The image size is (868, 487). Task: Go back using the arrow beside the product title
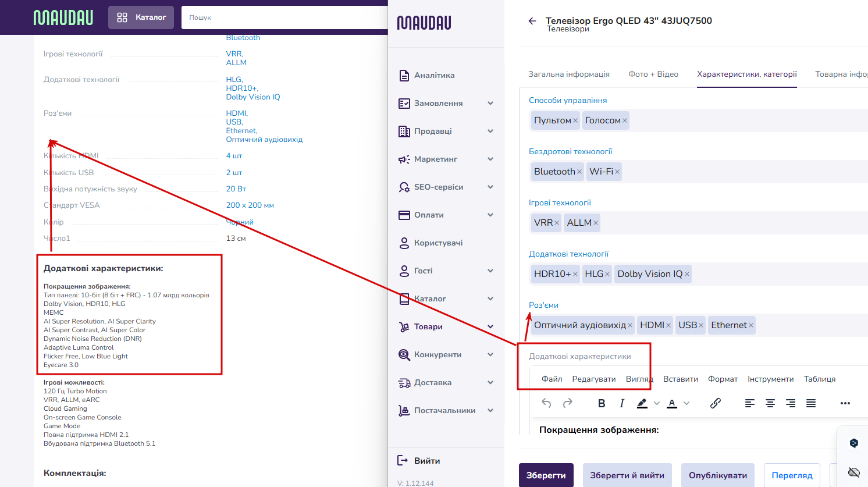coord(532,21)
